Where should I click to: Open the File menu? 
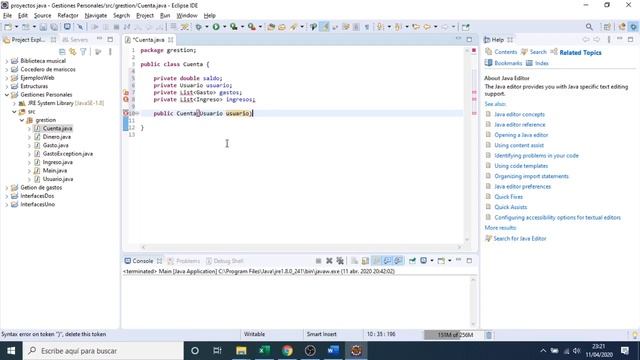coord(7,16)
